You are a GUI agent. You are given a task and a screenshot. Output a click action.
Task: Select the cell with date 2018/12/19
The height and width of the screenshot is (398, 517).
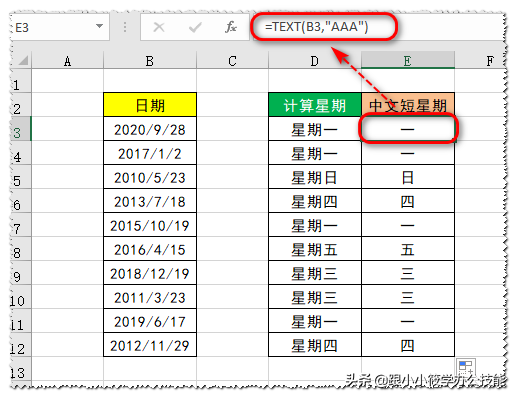(150, 273)
